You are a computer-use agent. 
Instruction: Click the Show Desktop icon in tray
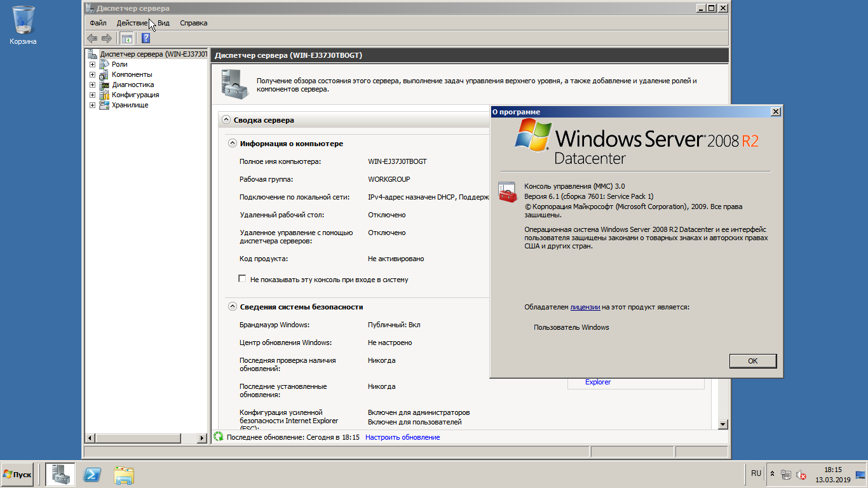point(860,474)
